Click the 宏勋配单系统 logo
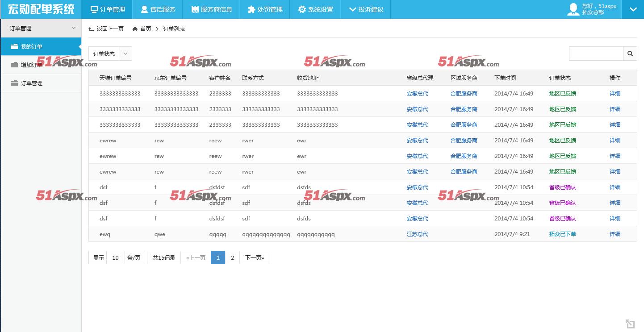The width and height of the screenshot is (644, 332). [x=41, y=9]
